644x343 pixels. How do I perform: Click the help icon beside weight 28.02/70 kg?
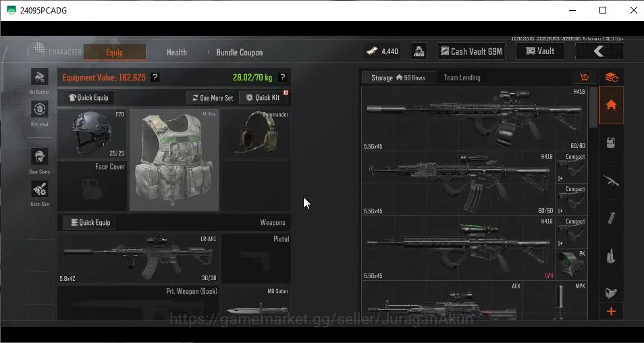283,77
